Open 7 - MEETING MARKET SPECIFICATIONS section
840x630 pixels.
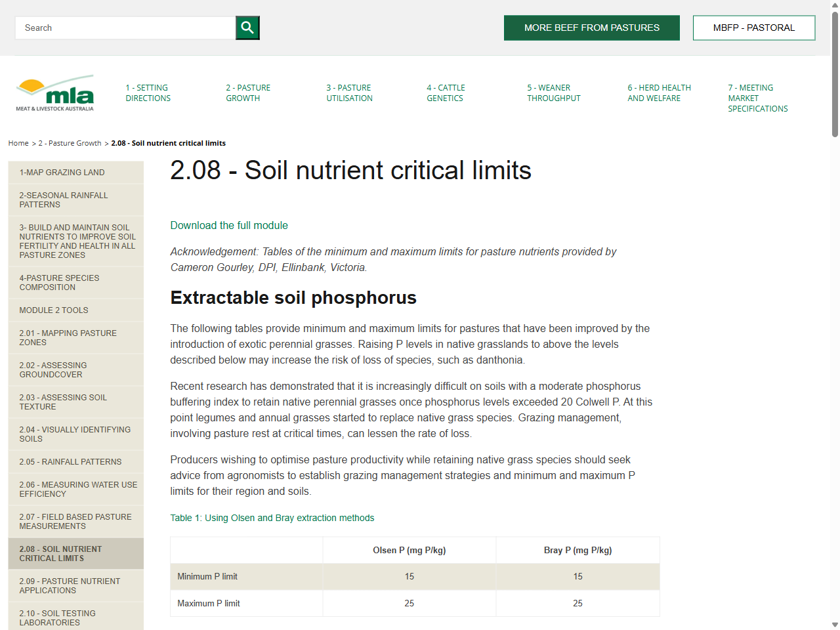757,98
